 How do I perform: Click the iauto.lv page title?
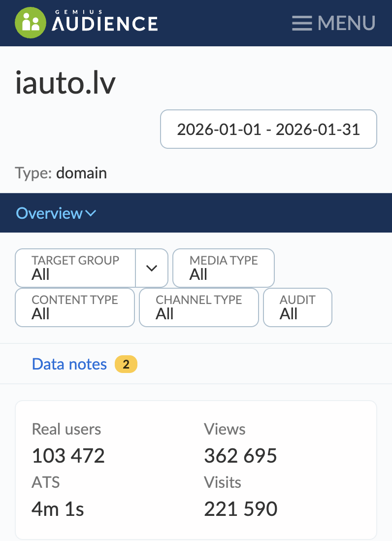click(65, 83)
